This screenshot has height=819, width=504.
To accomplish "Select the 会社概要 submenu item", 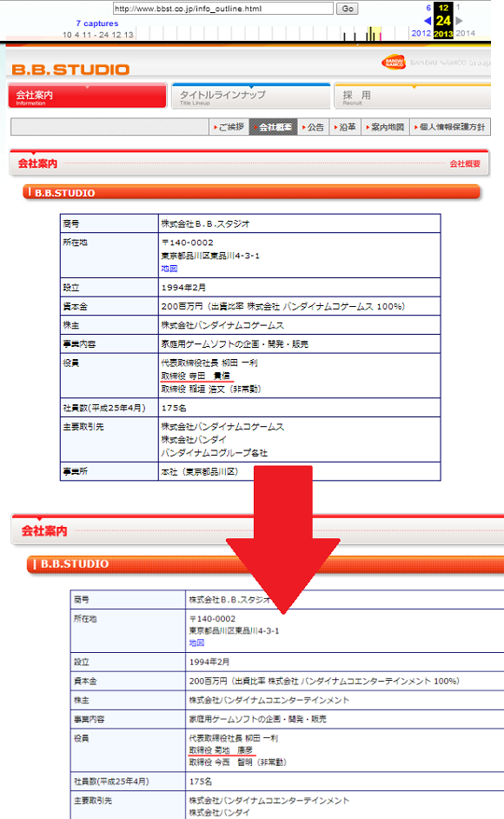I will [273, 127].
